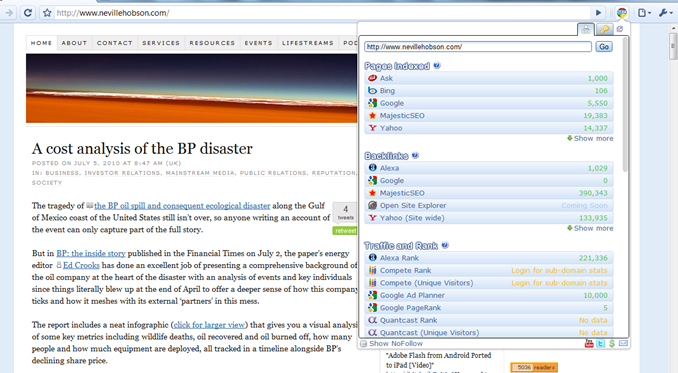Click the dollar sign donate icon
Viewport: 678px width, 373px height.
coord(611,344)
